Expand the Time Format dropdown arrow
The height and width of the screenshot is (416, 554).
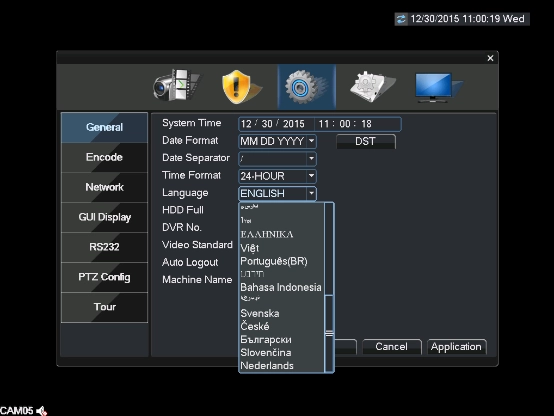tap(311, 176)
